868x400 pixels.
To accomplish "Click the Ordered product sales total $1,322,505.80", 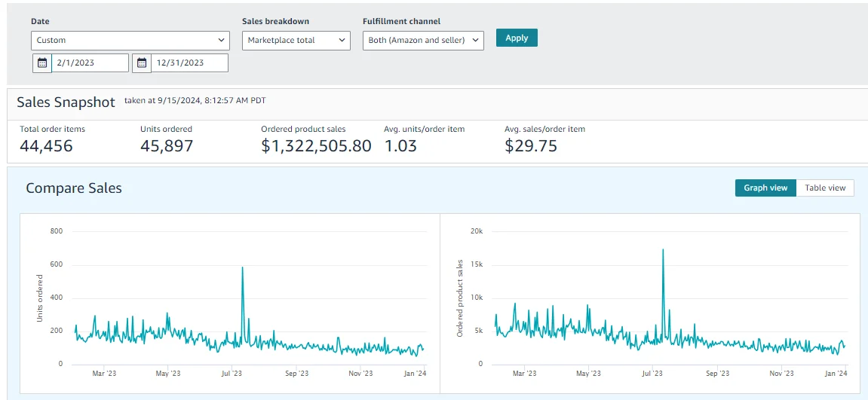I will click(x=316, y=146).
